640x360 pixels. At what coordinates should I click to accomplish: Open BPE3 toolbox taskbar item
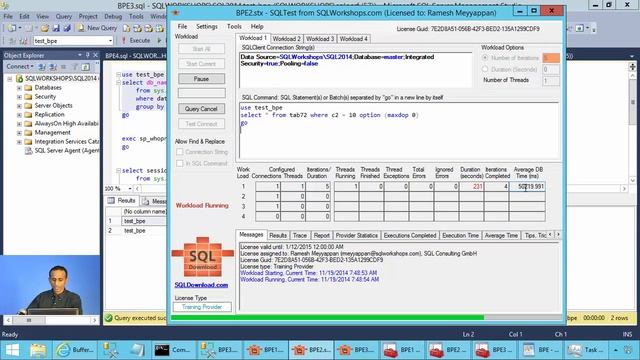point(494,350)
